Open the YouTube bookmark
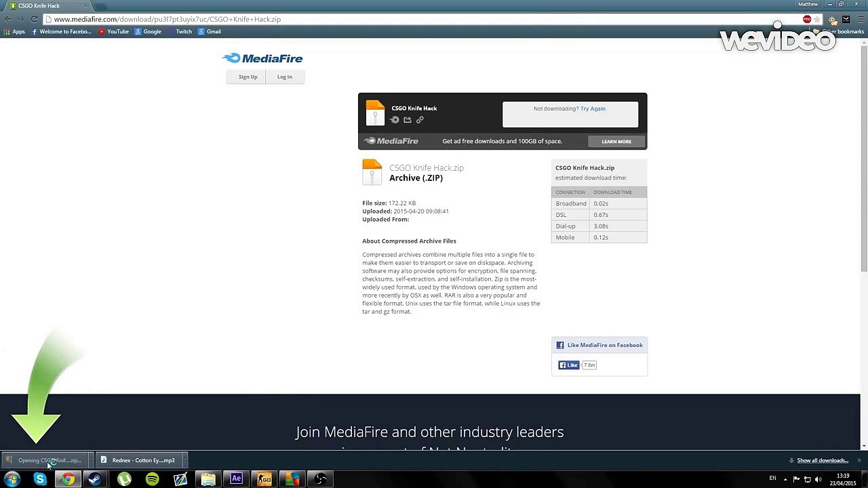The height and width of the screenshot is (488, 868). 113,31
